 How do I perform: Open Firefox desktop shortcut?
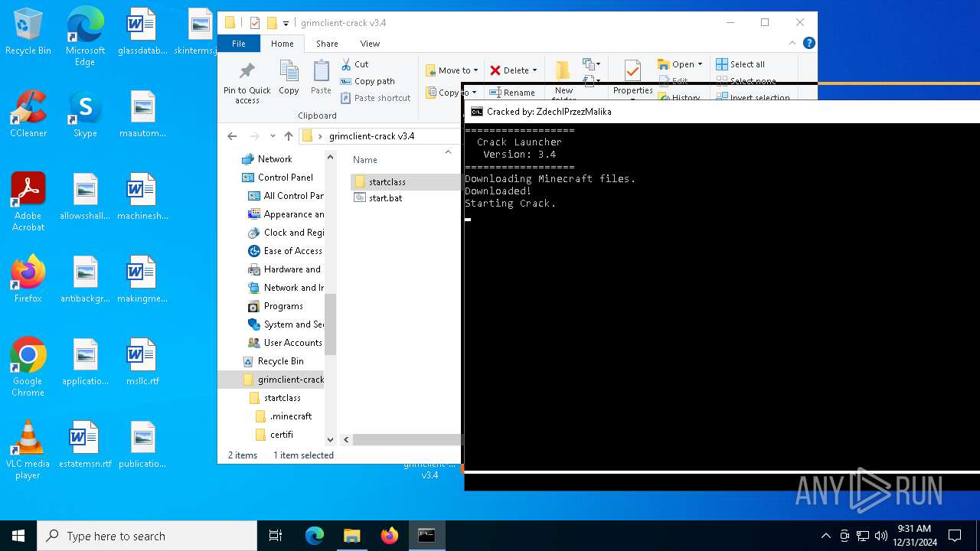click(28, 279)
